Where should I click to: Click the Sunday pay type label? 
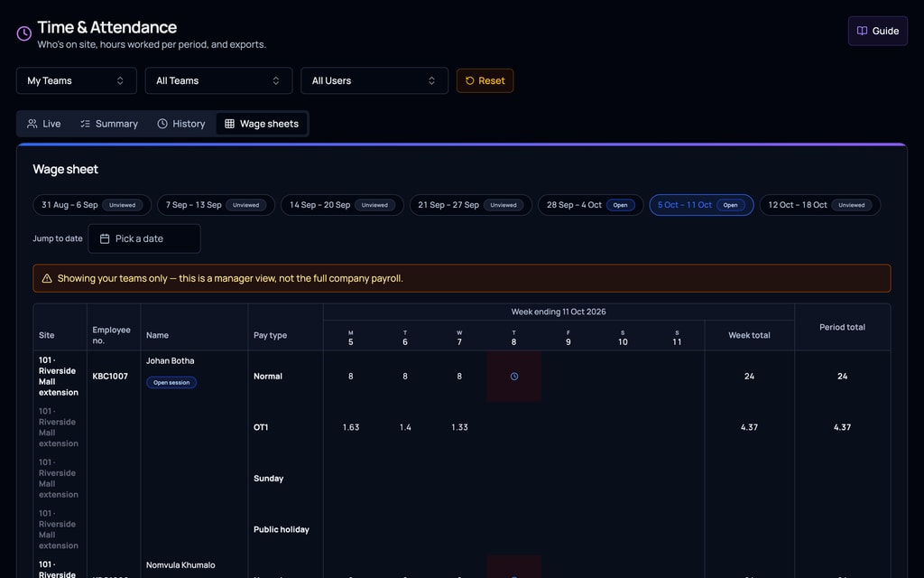pyautogui.click(x=268, y=479)
